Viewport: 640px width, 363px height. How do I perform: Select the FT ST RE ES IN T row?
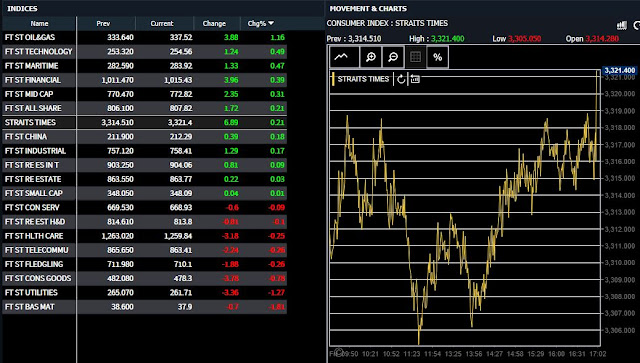[145, 165]
